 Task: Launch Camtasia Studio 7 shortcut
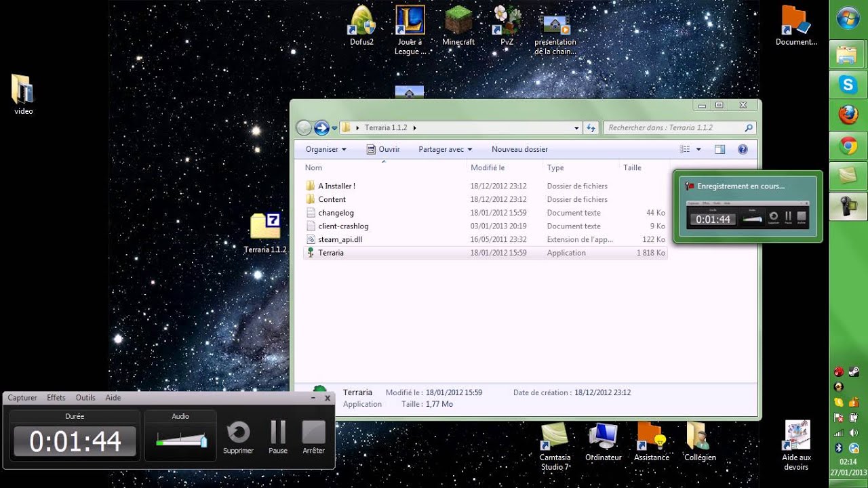pyautogui.click(x=555, y=445)
